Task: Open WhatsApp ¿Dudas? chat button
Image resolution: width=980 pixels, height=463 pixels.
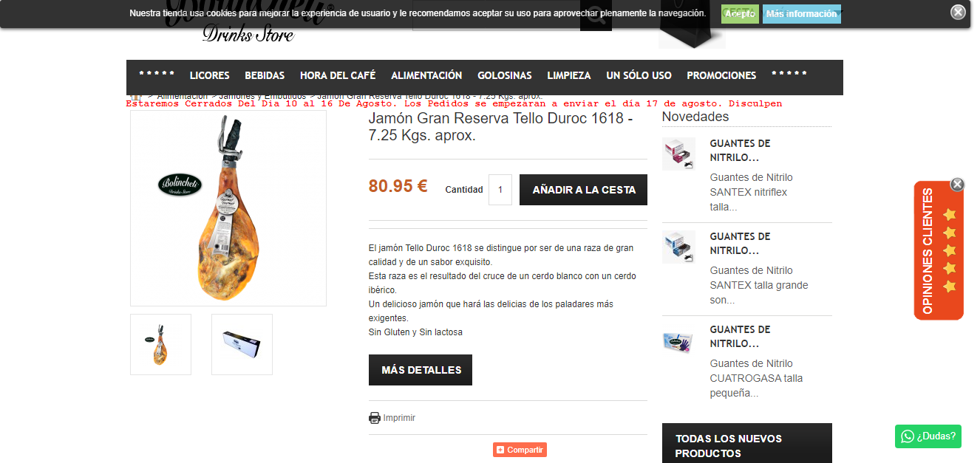Action: pyautogui.click(x=928, y=436)
